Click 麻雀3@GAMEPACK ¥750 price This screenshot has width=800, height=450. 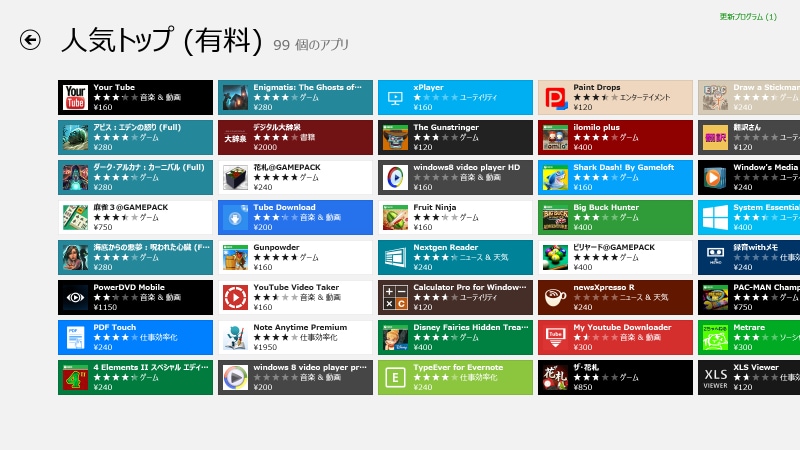pos(103,227)
